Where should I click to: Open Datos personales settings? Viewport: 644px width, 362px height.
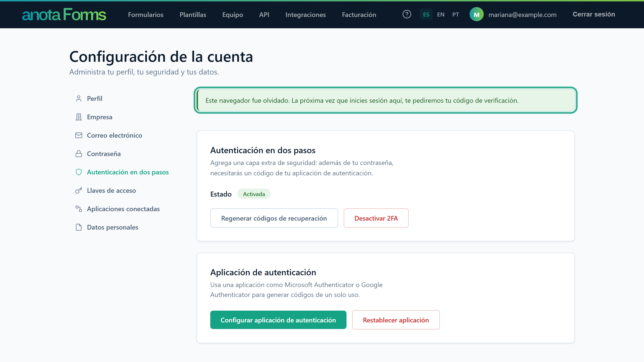coord(112,227)
